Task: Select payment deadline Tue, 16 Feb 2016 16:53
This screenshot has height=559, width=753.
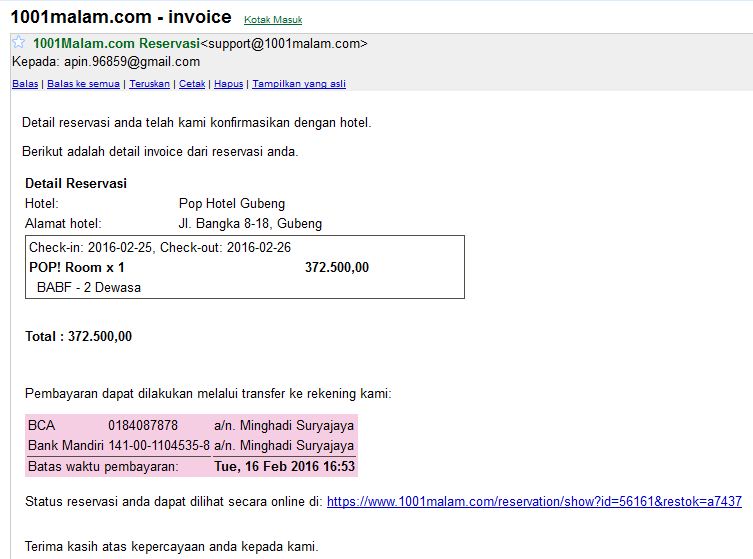Action: [x=285, y=466]
